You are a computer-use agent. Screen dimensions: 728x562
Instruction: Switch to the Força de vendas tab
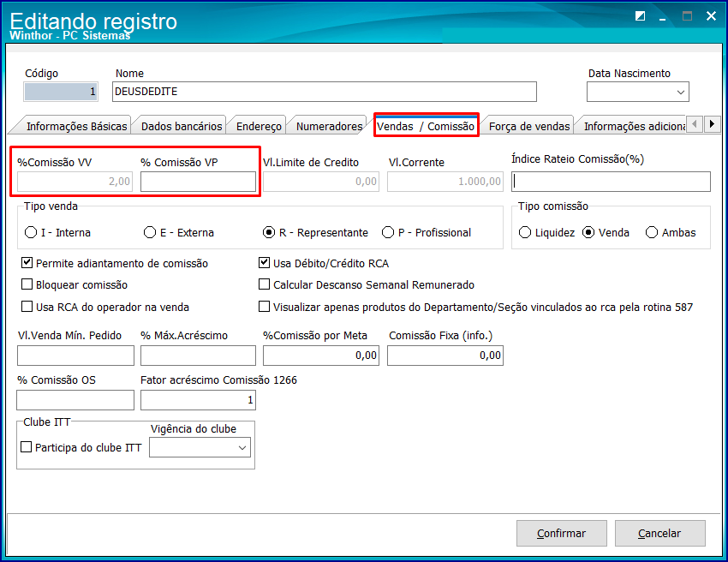click(x=529, y=126)
